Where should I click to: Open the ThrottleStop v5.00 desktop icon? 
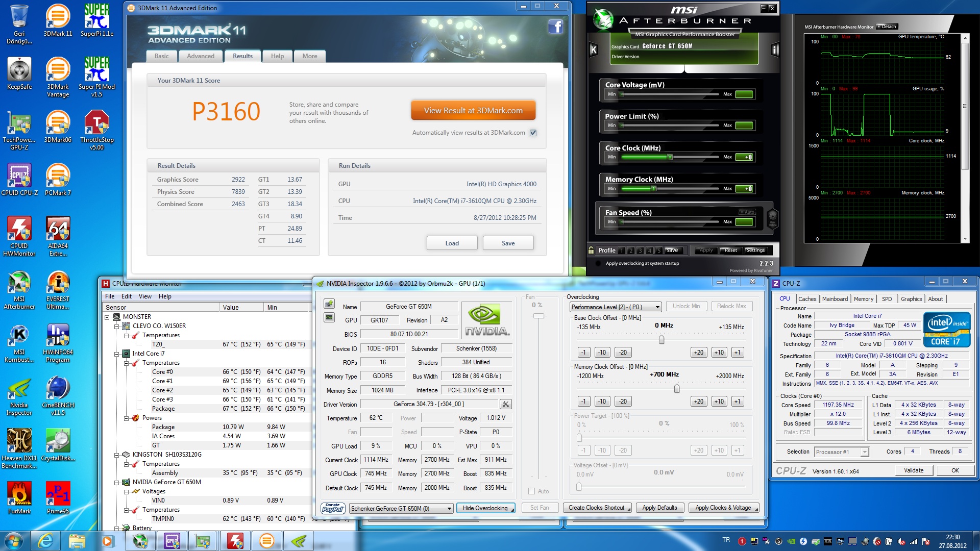(x=96, y=130)
